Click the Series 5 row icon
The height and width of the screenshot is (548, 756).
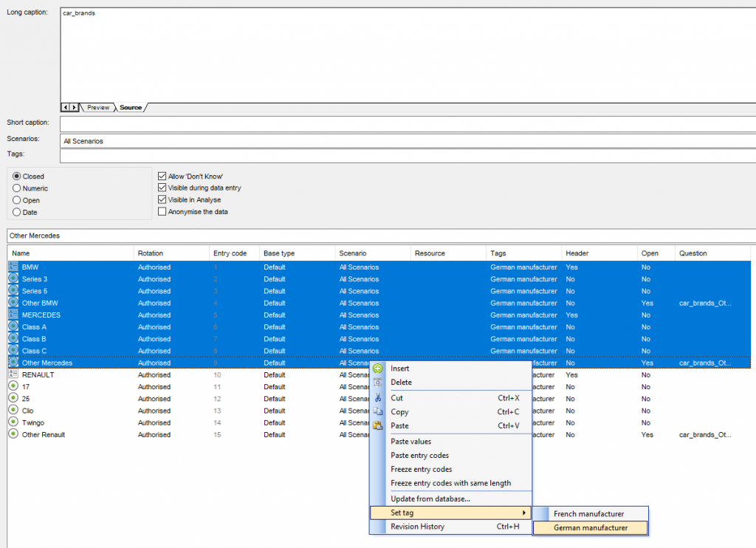13,290
